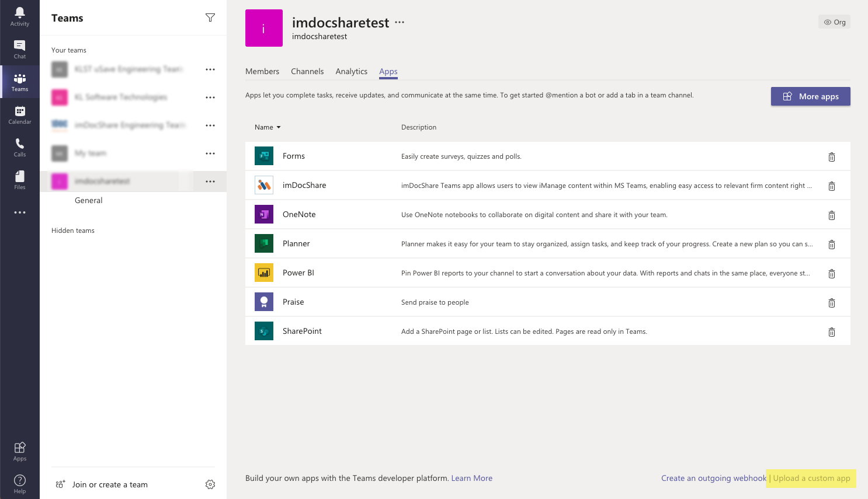
Task: Click the Forms app icon
Action: click(x=264, y=156)
